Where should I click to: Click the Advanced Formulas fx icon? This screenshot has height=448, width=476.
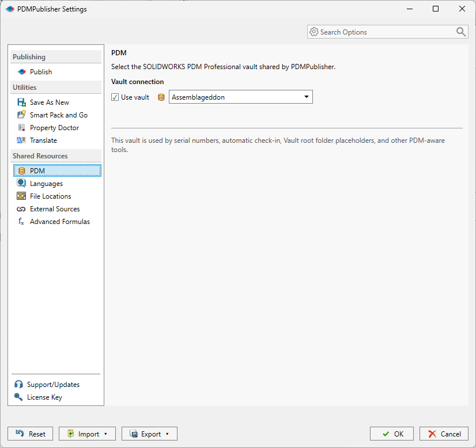[x=21, y=222]
